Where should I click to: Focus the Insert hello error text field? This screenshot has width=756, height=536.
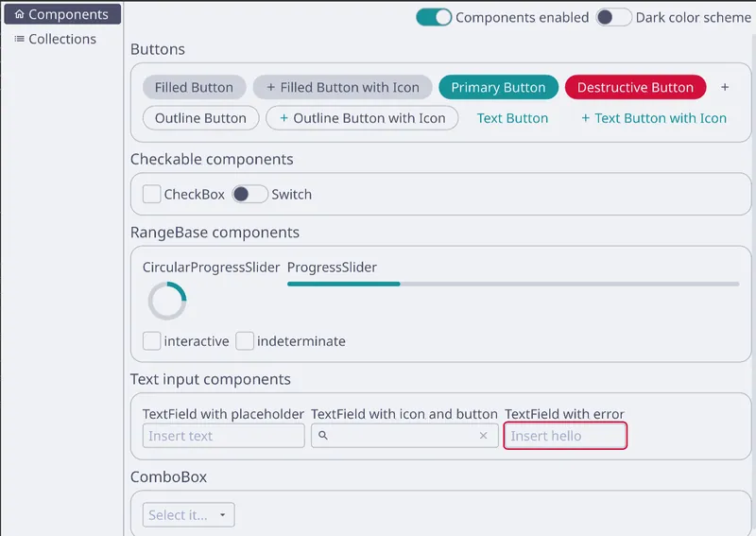pos(565,436)
